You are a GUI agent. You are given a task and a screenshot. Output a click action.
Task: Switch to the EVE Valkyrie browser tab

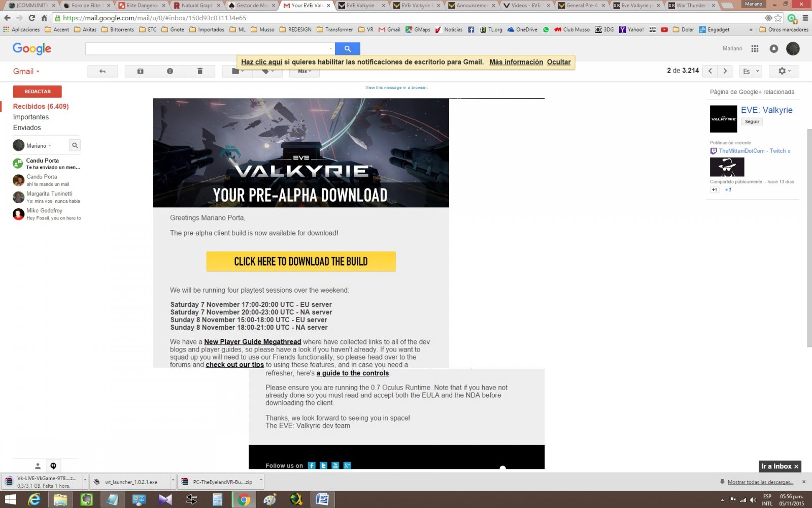[360, 6]
